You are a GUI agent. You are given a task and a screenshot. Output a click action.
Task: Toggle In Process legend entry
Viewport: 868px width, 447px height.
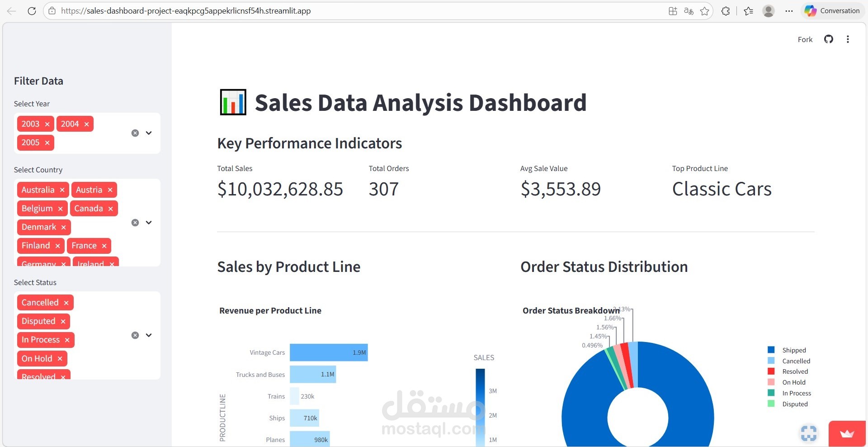tap(789, 393)
